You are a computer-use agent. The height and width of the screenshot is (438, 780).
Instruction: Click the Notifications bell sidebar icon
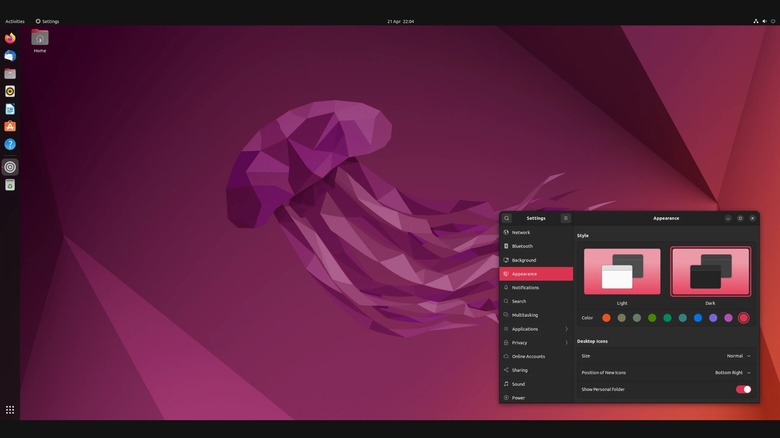(506, 287)
